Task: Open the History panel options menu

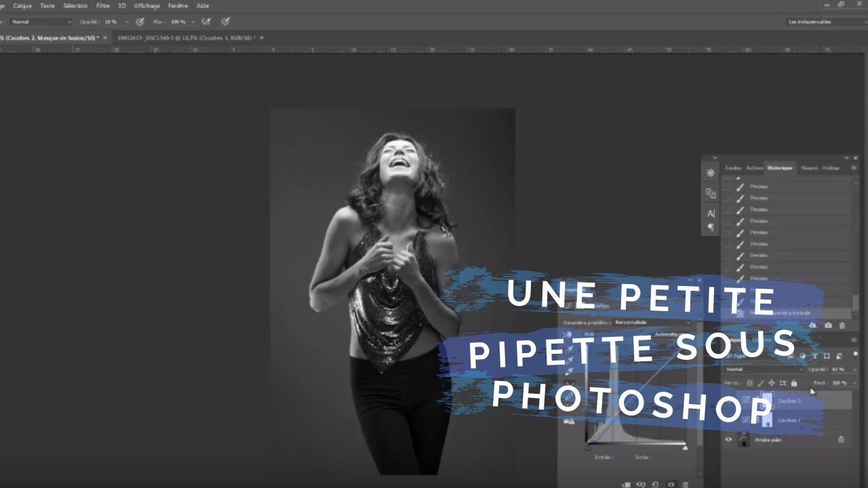Action: click(x=854, y=168)
